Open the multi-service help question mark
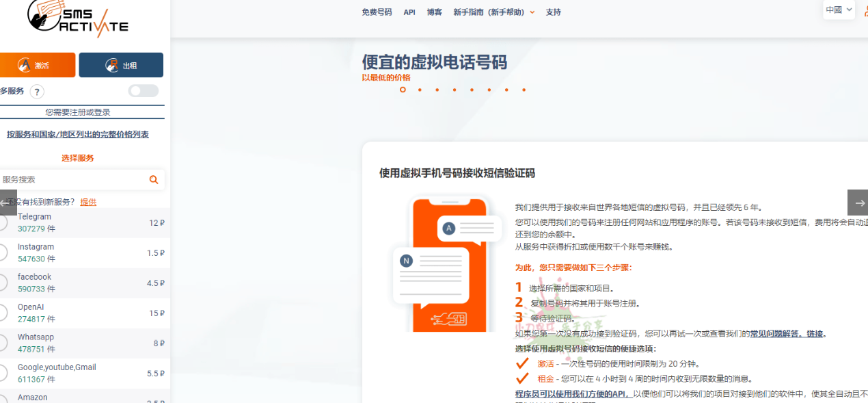 pyautogui.click(x=37, y=92)
